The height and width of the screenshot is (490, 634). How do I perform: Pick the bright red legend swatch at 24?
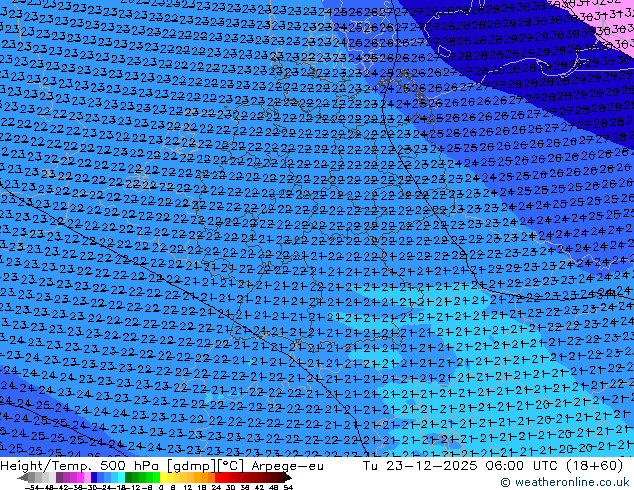[218, 477]
